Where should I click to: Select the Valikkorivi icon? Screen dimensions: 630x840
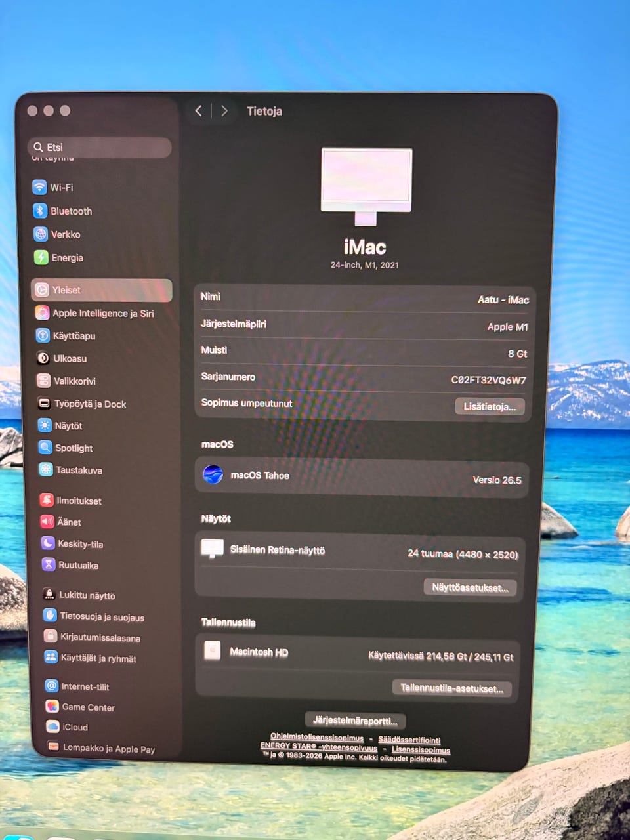pyautogui.click(x=43, y=381)
